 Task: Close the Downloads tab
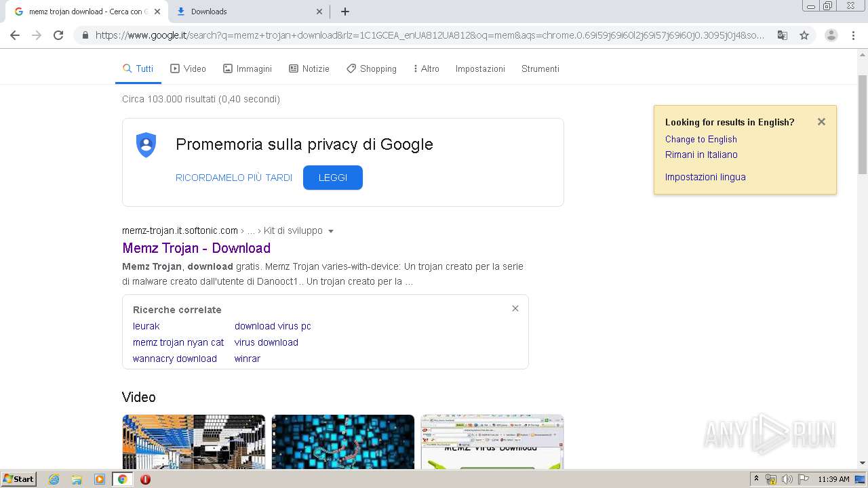coord(319,12)
